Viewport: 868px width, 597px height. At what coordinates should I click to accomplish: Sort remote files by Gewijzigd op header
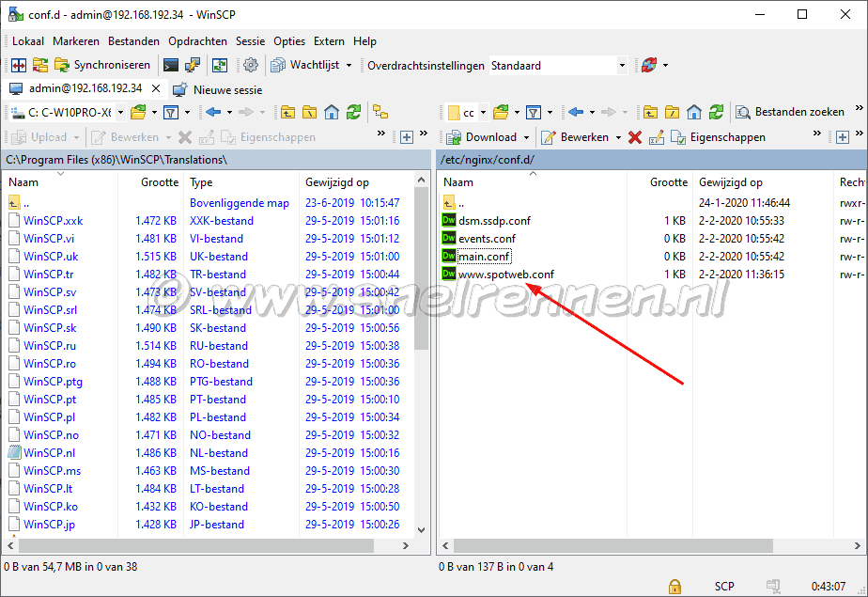762,182
